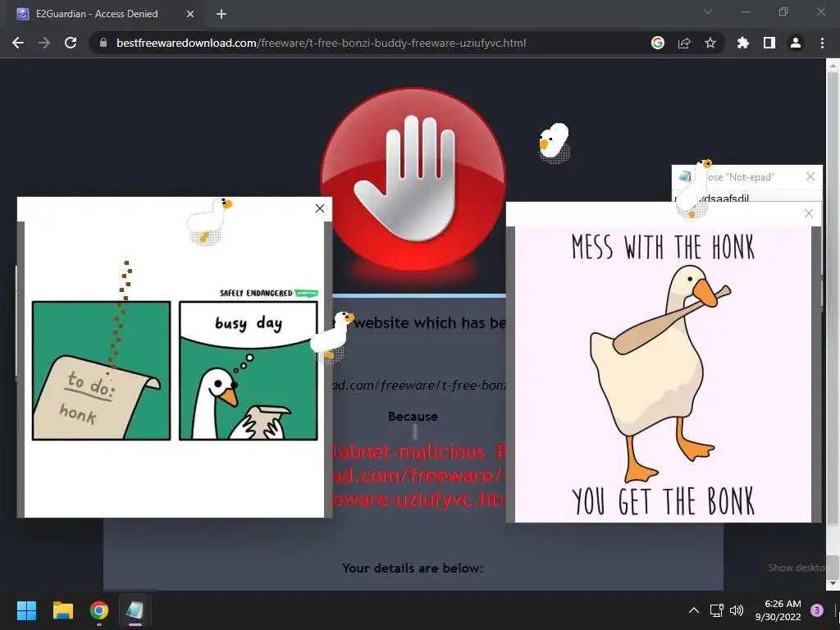View site info via the padlock icon
The width and height of the screenshot is (840, 630).
tap(103, 43)
